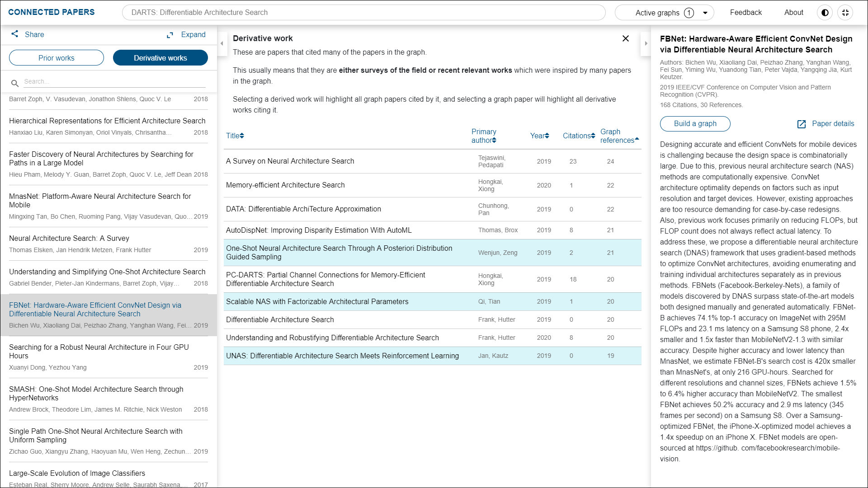868x488 pixels.
Task: Open the Feedback link
Action: (745, 13)
